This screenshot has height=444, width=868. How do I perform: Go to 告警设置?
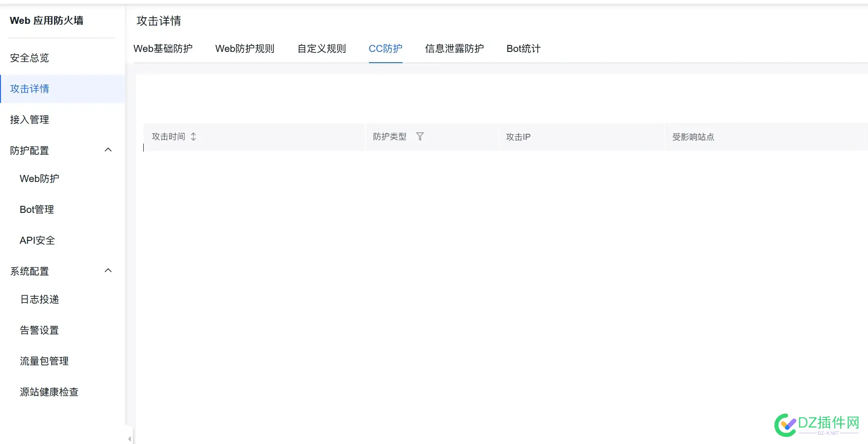pos(39,330)
